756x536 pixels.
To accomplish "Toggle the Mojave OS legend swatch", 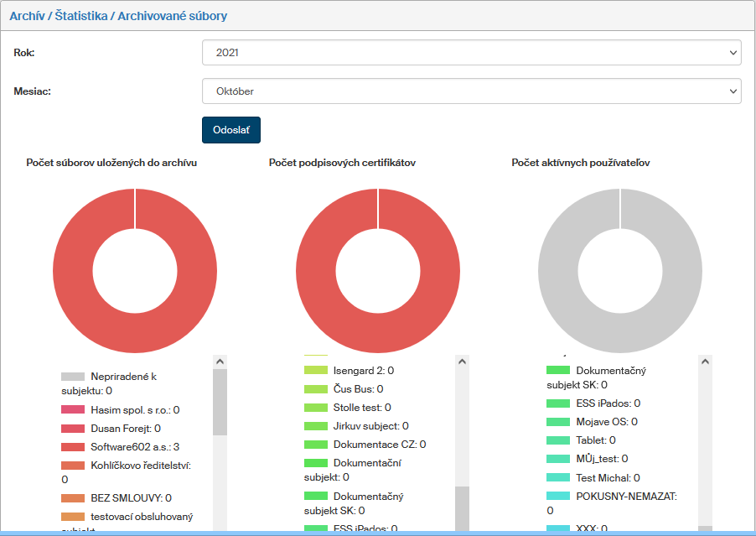I will (558, 422).
